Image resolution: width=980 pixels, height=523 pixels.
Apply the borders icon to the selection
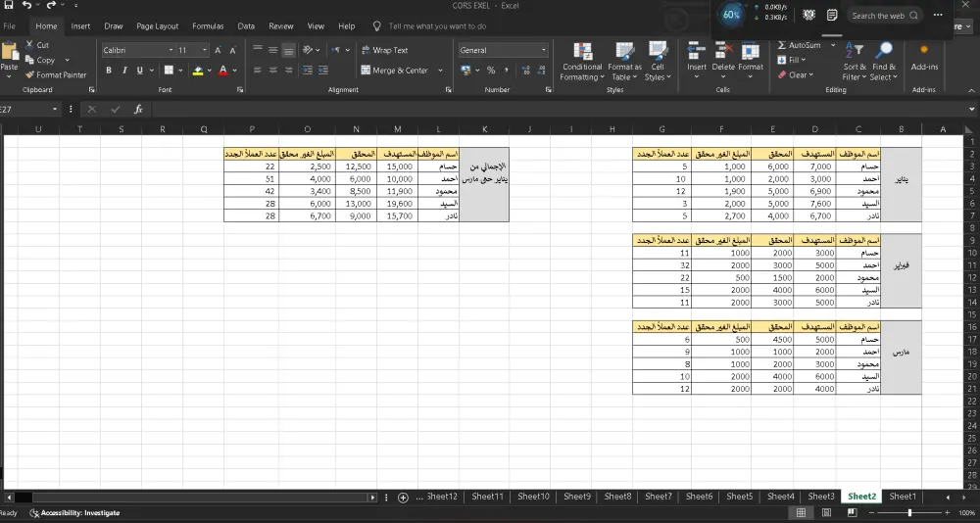169,71
